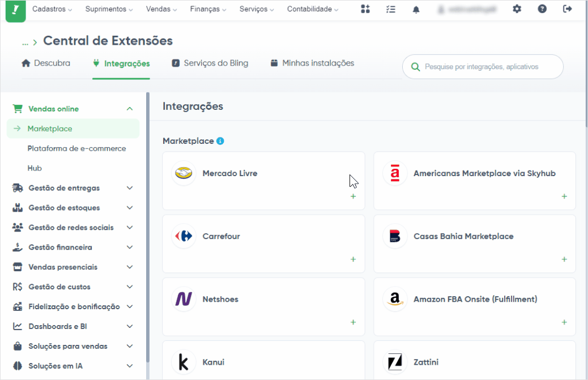Select the Integrações tab

coord(121,63)
